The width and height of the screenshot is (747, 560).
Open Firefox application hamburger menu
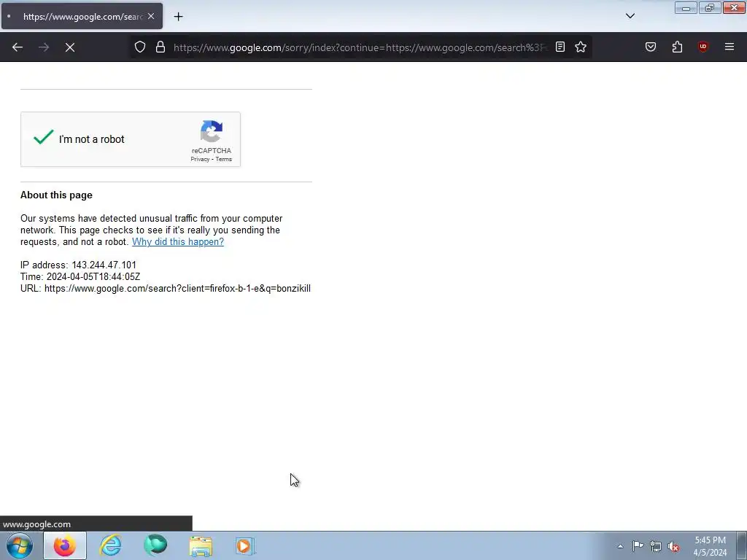[x=729, y=47]
